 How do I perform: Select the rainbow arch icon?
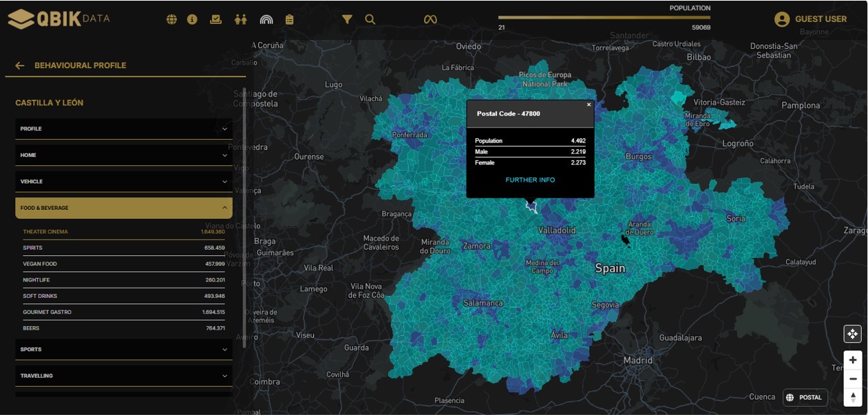[x=266, y=19]
